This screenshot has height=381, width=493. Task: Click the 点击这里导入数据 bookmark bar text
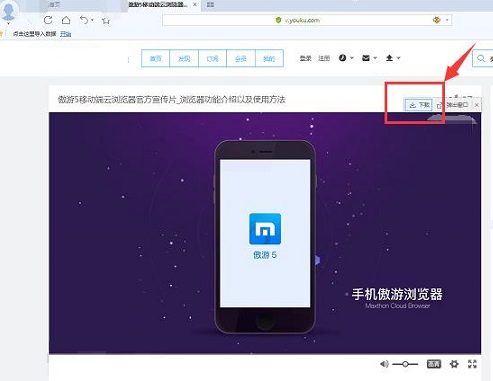34,34
